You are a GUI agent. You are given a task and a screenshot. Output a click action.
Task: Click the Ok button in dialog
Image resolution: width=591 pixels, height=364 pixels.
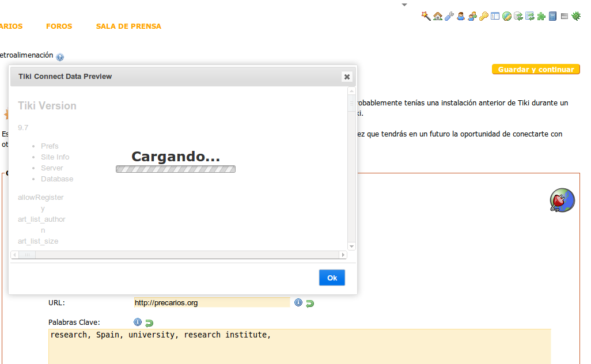point(332,278)
